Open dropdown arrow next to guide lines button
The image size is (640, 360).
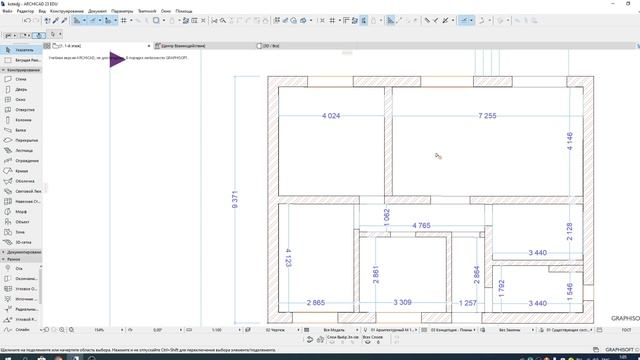[84, 20]
